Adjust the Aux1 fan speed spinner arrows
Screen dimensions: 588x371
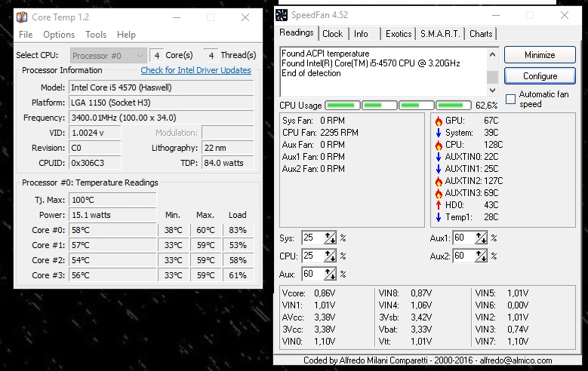click(x=481, y=238)
